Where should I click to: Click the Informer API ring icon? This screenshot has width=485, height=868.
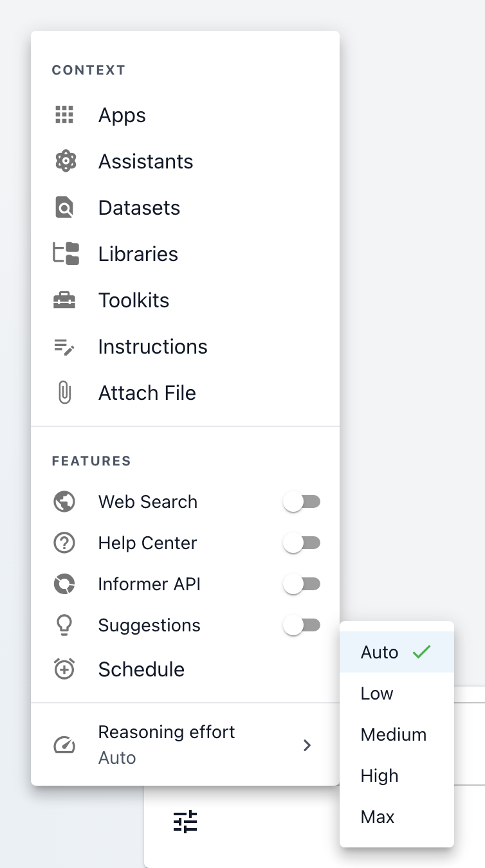tap(64, 584)
